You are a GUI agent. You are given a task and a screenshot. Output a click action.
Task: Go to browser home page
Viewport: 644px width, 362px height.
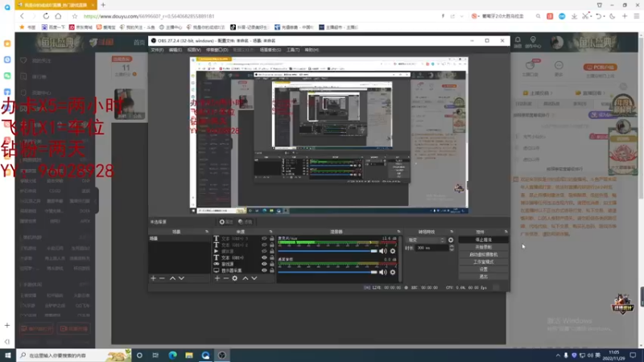pyautogui.click(x=58, y=16)
